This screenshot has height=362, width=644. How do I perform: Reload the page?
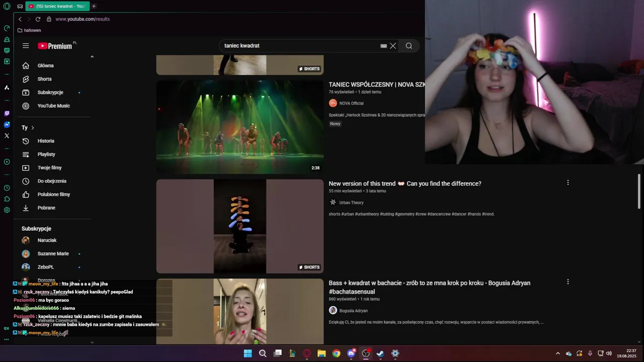point(38,19)
